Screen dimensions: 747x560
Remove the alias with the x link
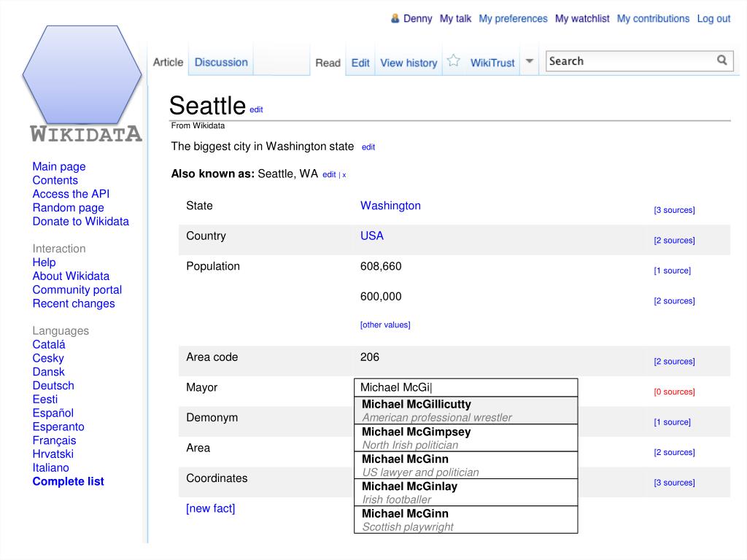pyautogui.click(x=344, y=175)
